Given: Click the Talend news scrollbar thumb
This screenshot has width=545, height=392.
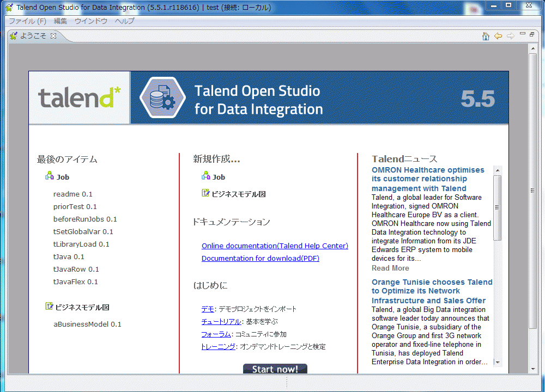Looking at the screenshot, I should click(498, 207).
